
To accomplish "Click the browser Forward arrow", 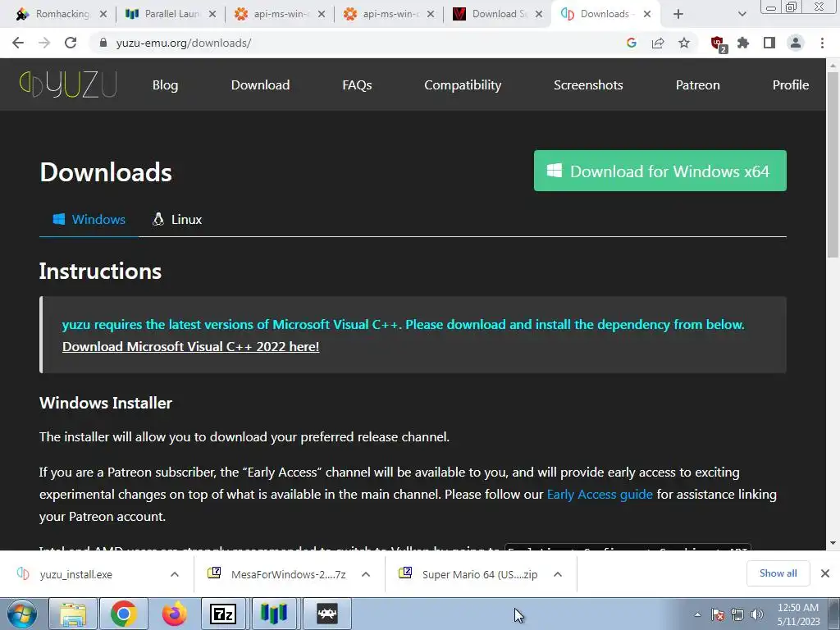I will point(44,43).
